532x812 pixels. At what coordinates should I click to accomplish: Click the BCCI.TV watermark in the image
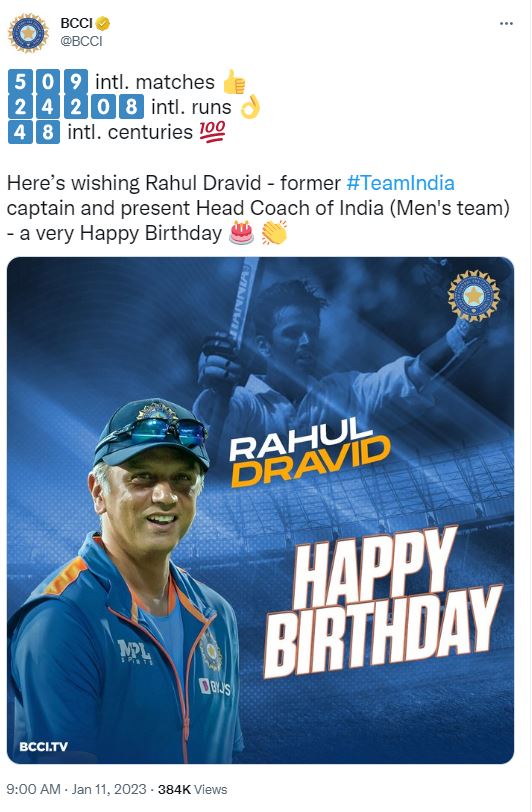click(44, 747)
